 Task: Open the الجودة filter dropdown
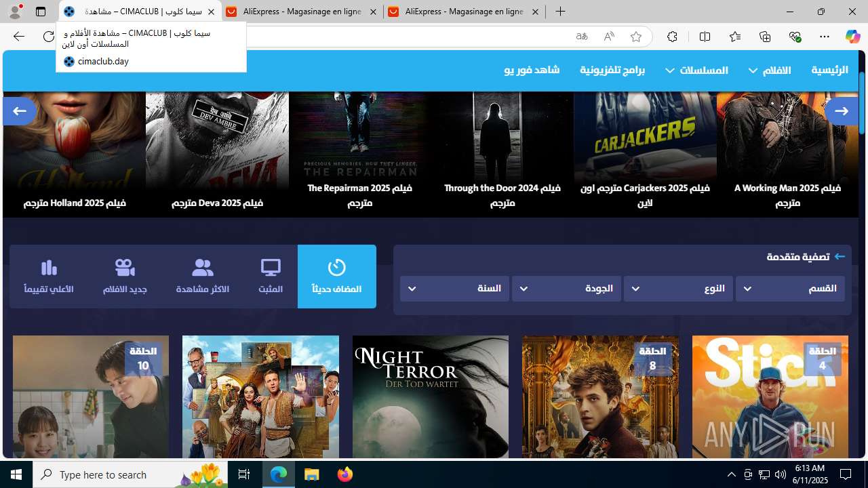point(566,289)
